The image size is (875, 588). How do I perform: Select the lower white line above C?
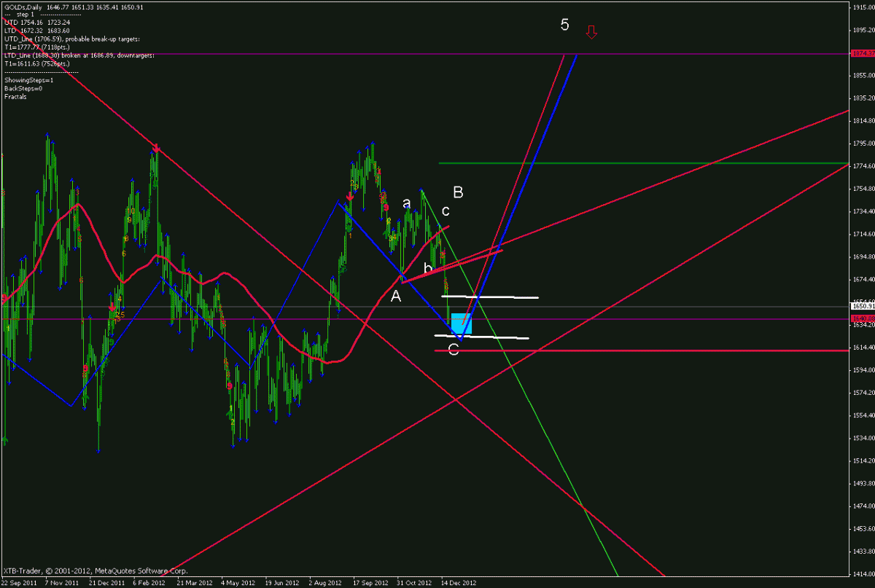481,336
